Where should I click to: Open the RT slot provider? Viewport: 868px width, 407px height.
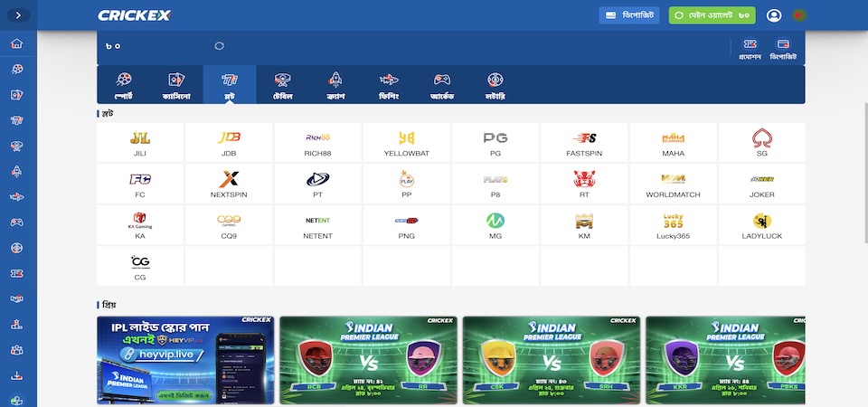tap(584, 184)
